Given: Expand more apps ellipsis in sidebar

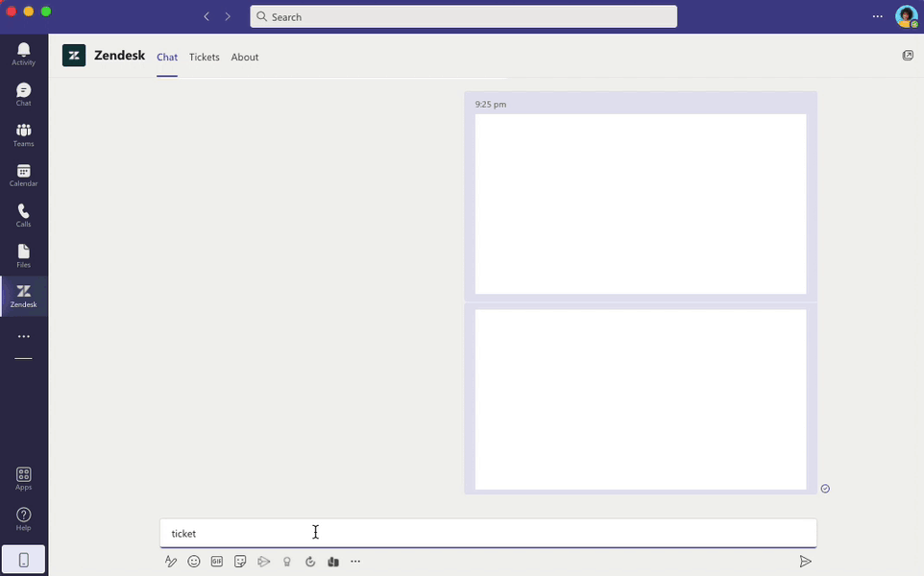Looking at the screenshot, I should coord(24,336).
